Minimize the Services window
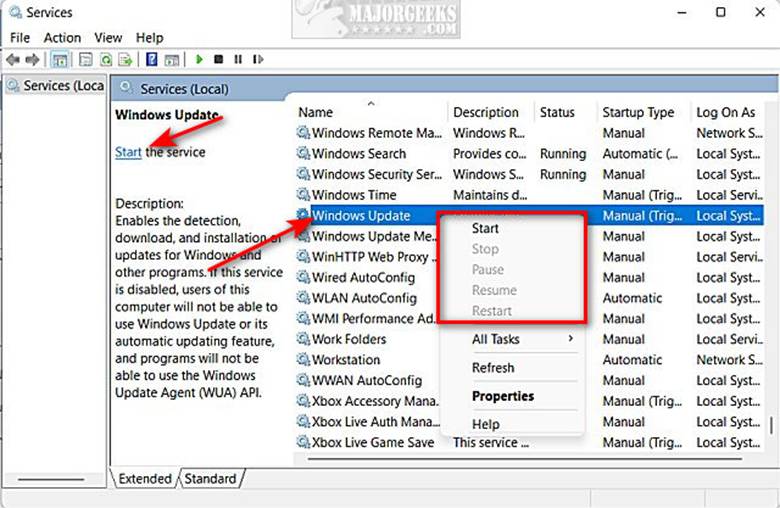This screenshot has height=508, width=780. 682,12
